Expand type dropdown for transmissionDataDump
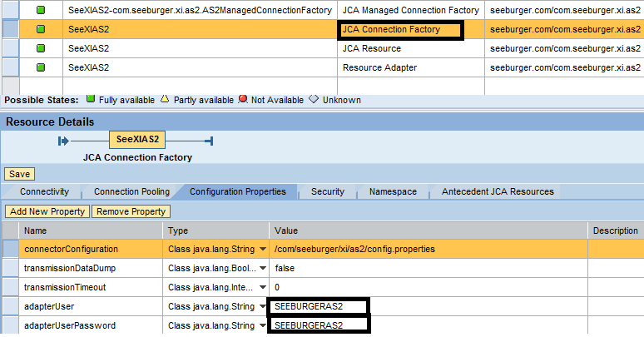The width and height of the screenshot is (644, 337). 263,269
